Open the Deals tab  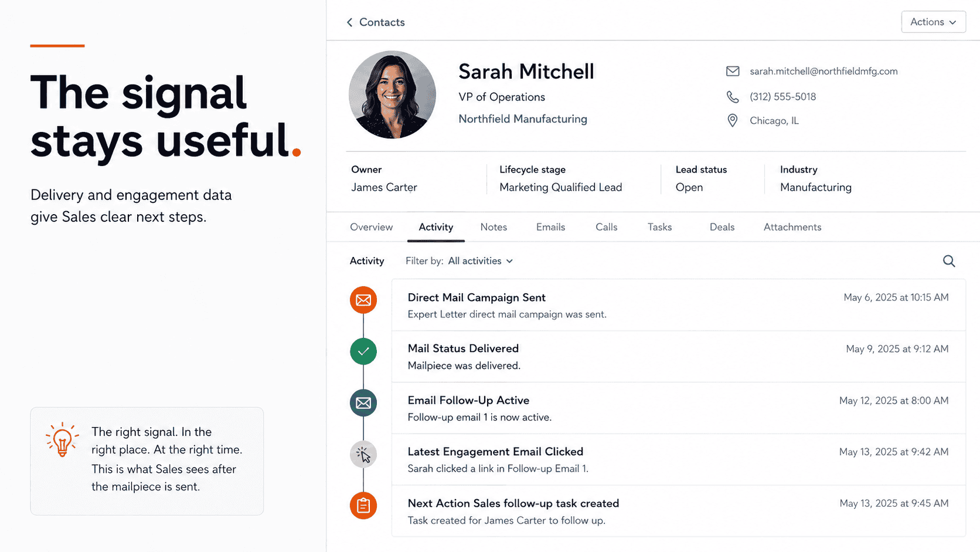pos(722,227)
